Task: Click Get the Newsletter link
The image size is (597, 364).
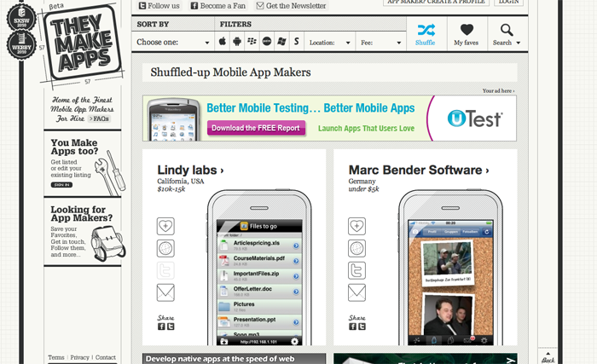Action: [292, 6]
